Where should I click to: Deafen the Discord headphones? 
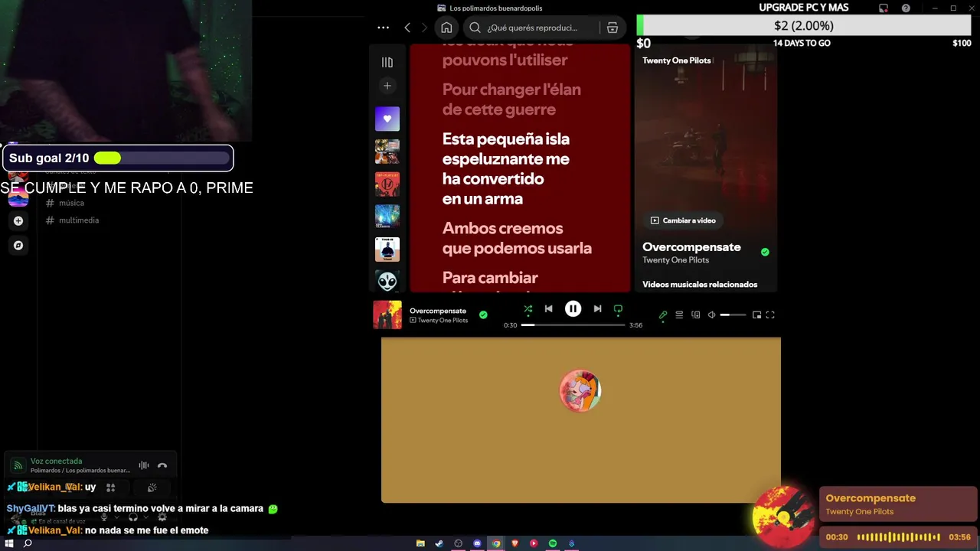(133, 517)
